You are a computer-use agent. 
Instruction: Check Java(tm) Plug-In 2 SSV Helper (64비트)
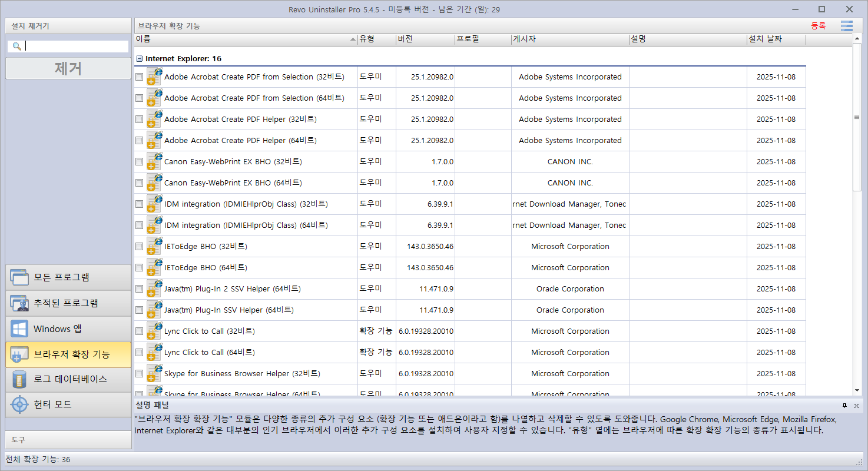click(x=139, y=289)
